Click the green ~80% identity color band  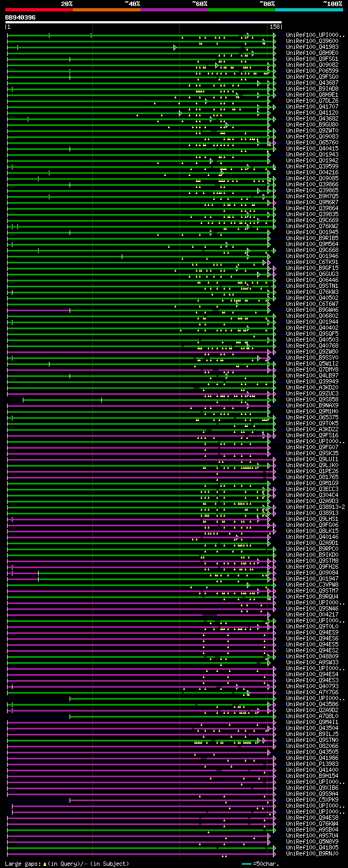pos(241,10)
